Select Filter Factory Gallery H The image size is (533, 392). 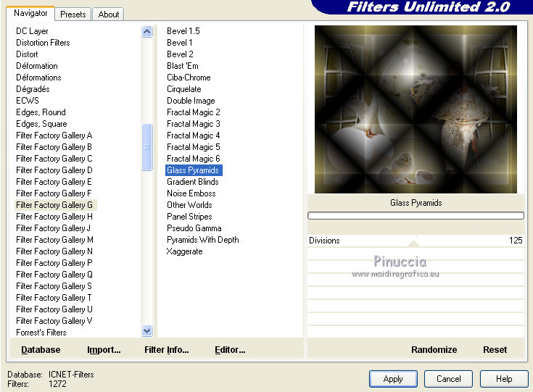click(54, 217)
